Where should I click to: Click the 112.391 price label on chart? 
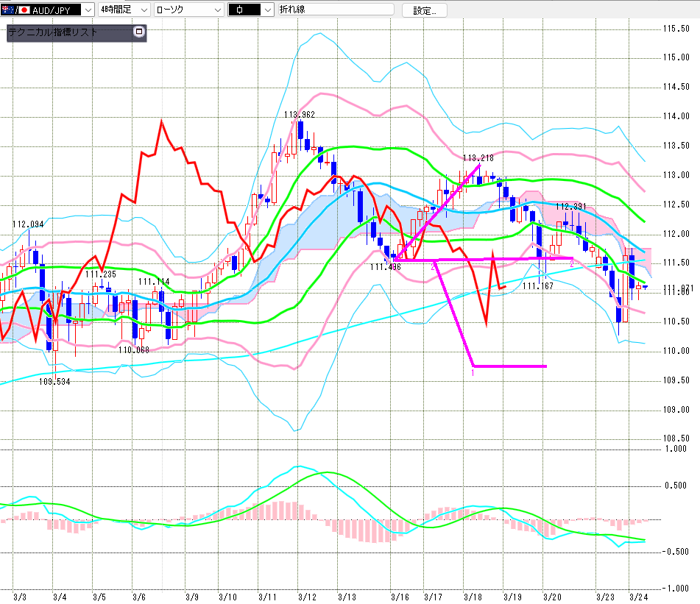pyautogui.click(x=570, y=207)
